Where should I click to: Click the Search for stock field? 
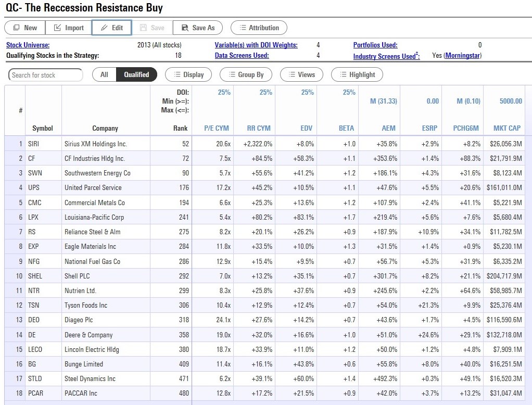click(x=46, y=75)
